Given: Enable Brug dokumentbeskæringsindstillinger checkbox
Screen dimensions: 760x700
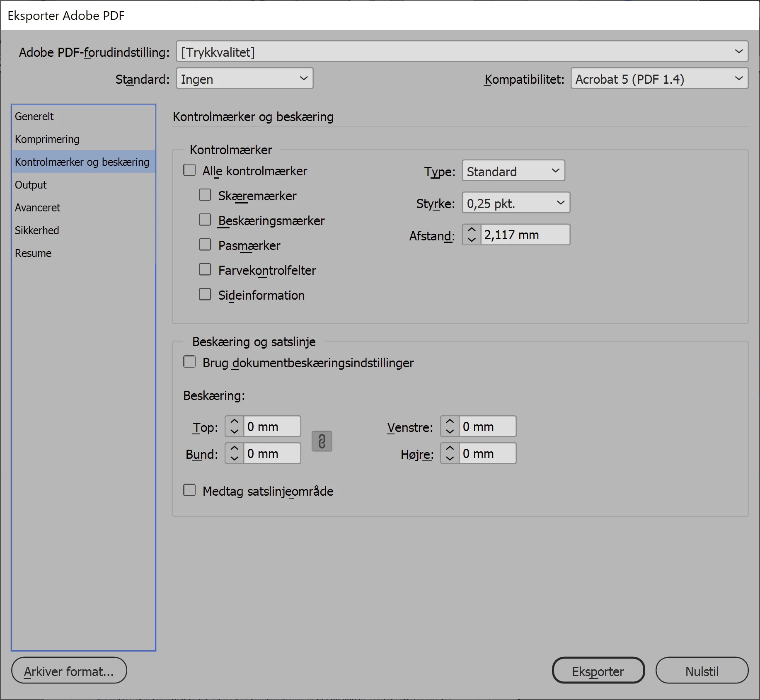Looking at the screenshot, I should (x=190, y=362).
